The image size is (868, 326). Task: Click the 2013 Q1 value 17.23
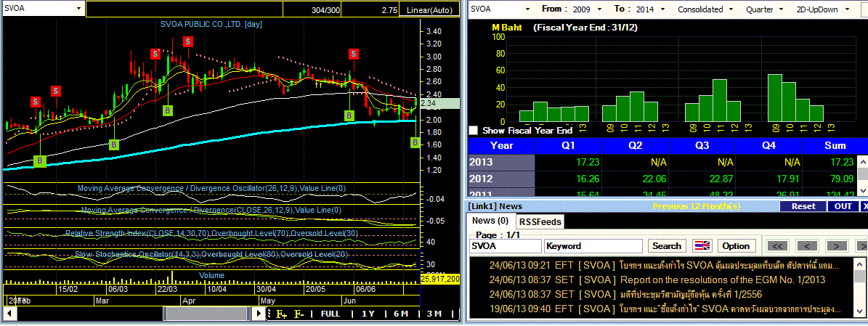click(x=587, y=162)
